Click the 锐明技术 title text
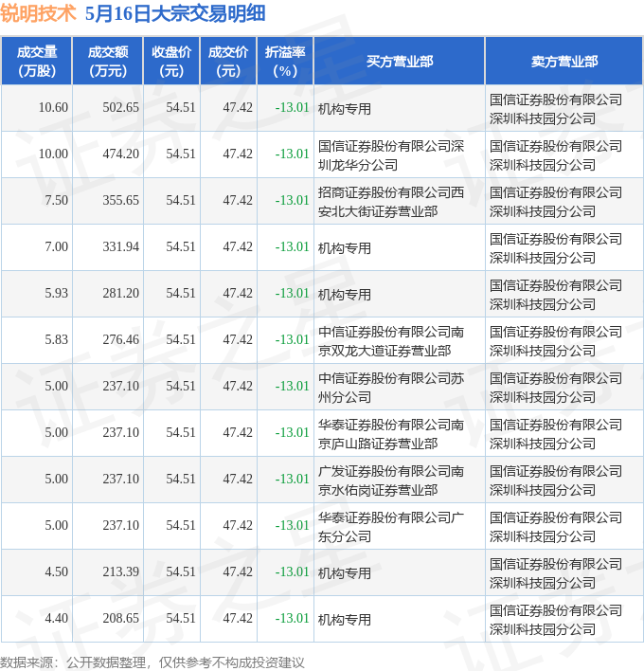Image resolution: width=644 pixels, height=671 pixels. pyautogui.click(x=38, y=13)
